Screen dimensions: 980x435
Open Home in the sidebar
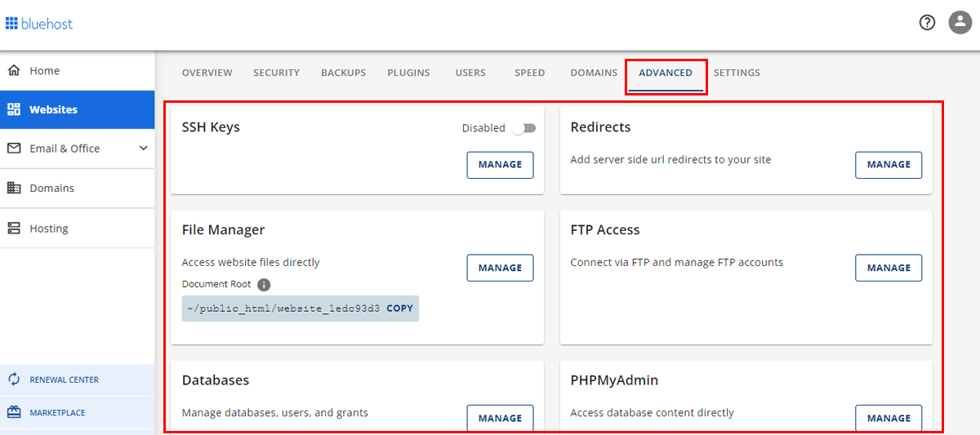(x=77, y=71)
